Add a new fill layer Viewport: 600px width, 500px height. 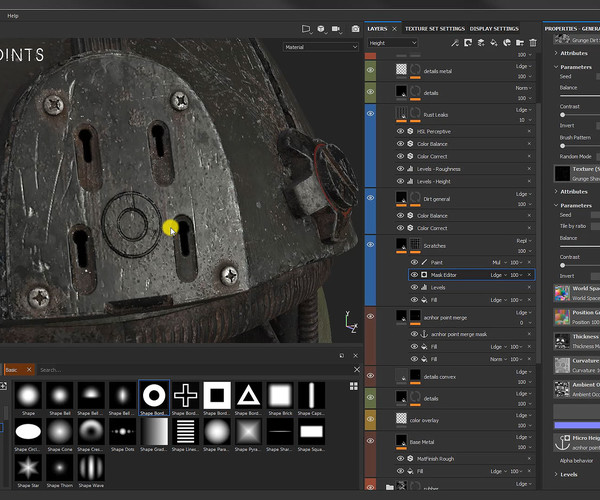point(494,43)
